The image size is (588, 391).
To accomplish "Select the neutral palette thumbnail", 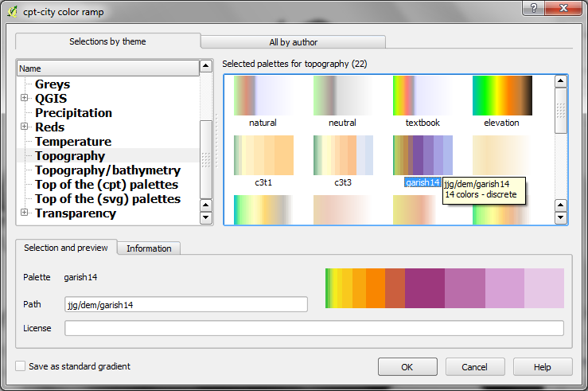I will [x=342, y=96].
